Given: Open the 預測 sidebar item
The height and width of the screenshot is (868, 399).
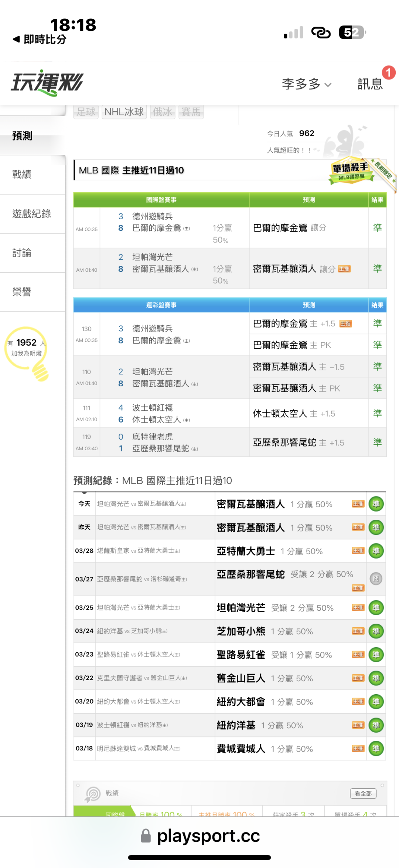Looking at the screenshot, I should (x=33, y=136).
